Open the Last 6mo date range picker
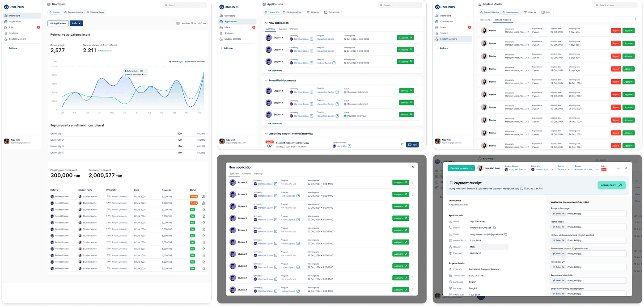The image size is (644, 307). pos(191,23)
